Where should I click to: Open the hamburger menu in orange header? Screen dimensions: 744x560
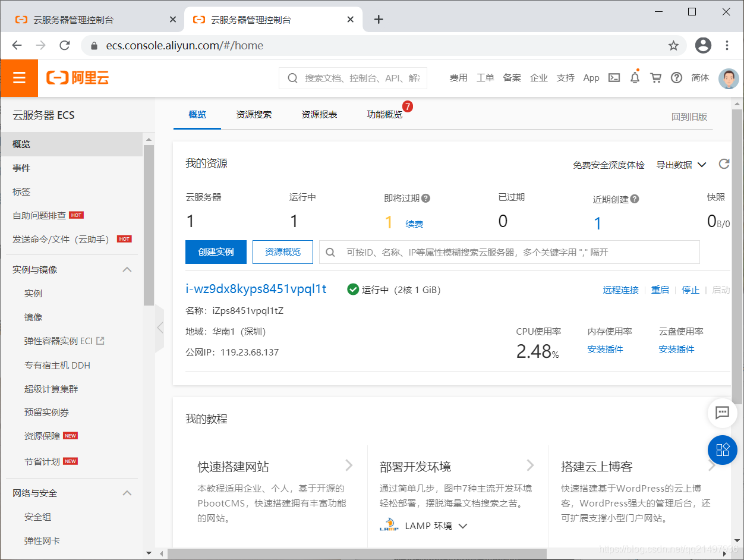[19, 78]
